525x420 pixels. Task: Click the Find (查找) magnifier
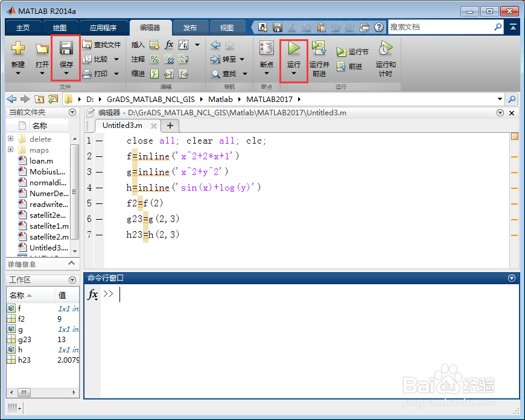pos(215,74)
